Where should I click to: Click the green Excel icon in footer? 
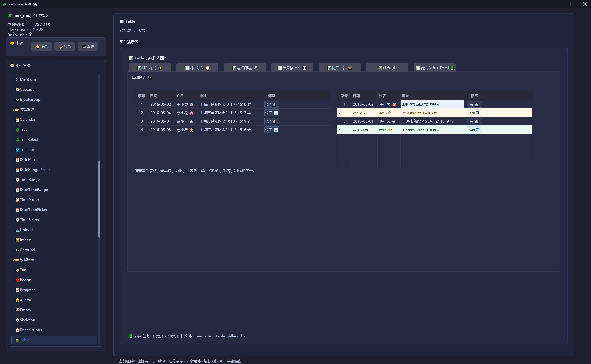131,336
